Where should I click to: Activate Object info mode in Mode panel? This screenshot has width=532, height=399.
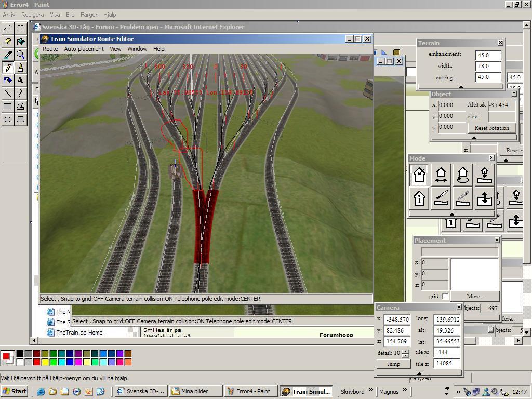point(419,198)
